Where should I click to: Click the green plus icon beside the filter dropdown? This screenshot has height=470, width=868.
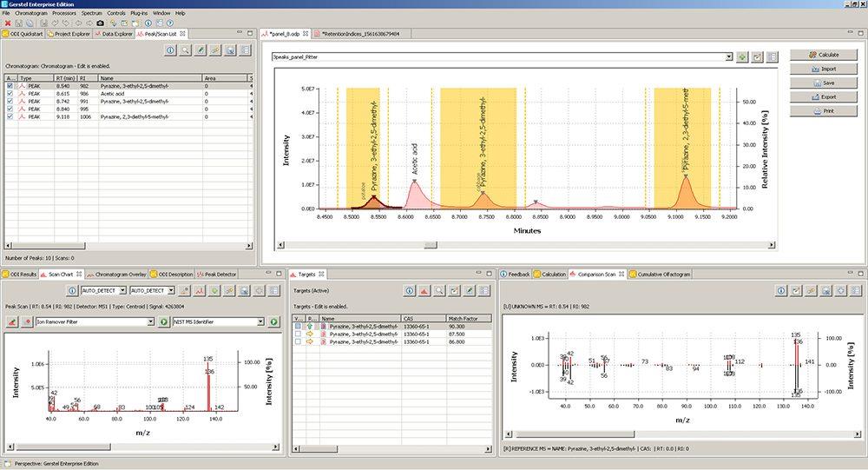(742, 56)
